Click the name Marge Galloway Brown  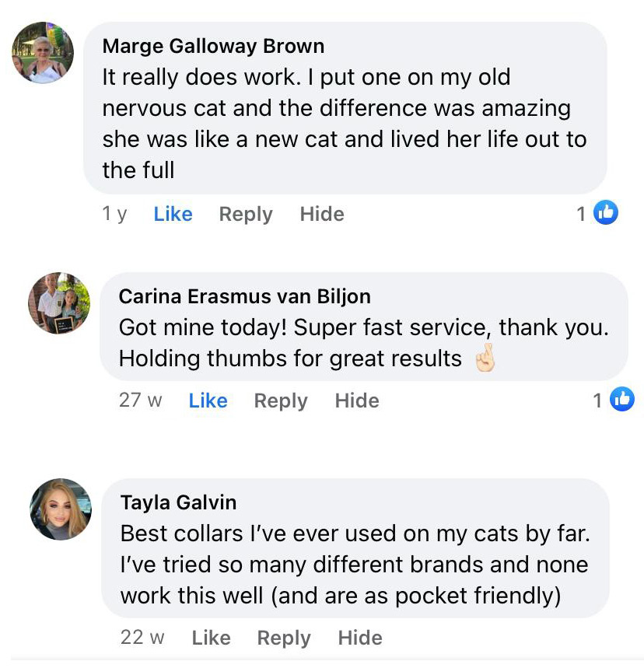pyautogui.click(x=213, y=46)
